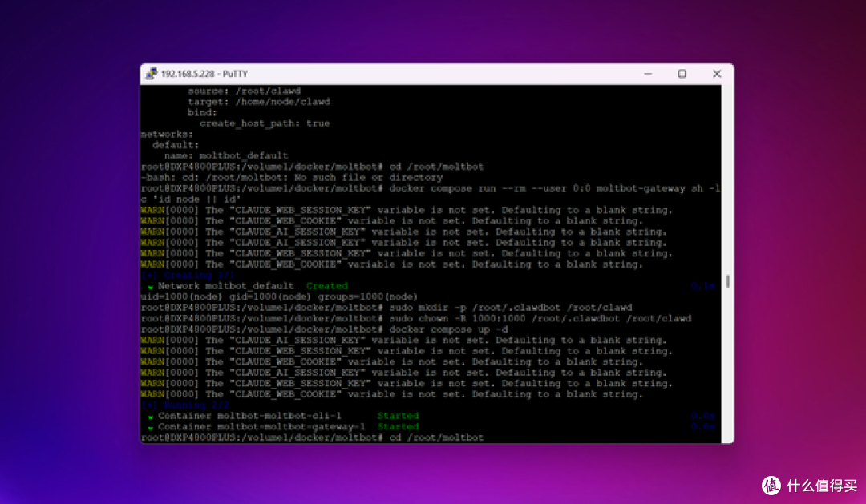
Task: Click the 192.168.5.228 - PuTTY title text
Action: [x=204, y=74]
